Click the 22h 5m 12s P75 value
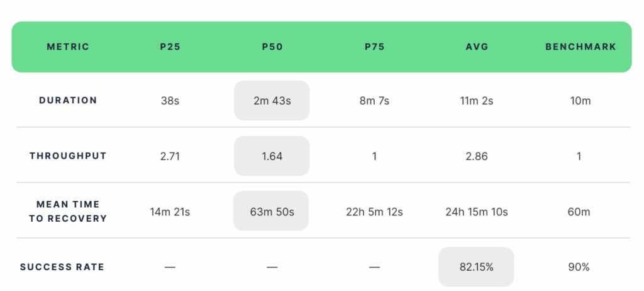The height and width of the screenshot is (291, 644). coord(374,212)
